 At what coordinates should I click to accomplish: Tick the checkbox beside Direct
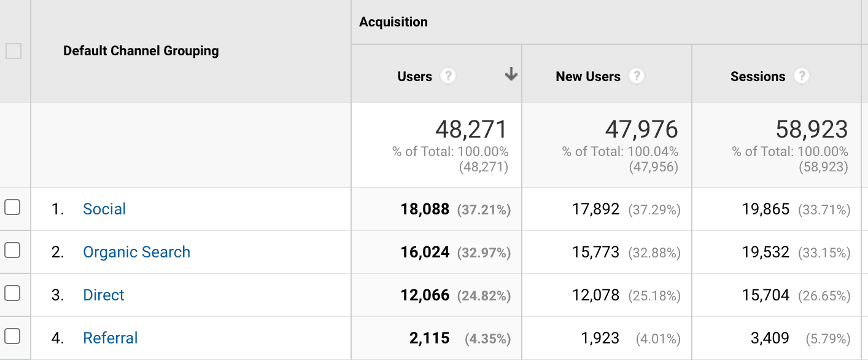pyautogui.click(x=12, y=293)
